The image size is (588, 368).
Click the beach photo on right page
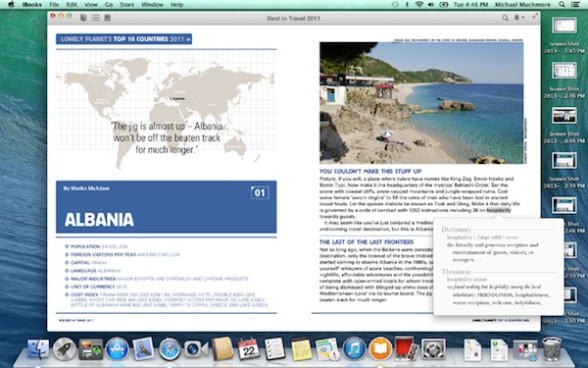point(421,103)
